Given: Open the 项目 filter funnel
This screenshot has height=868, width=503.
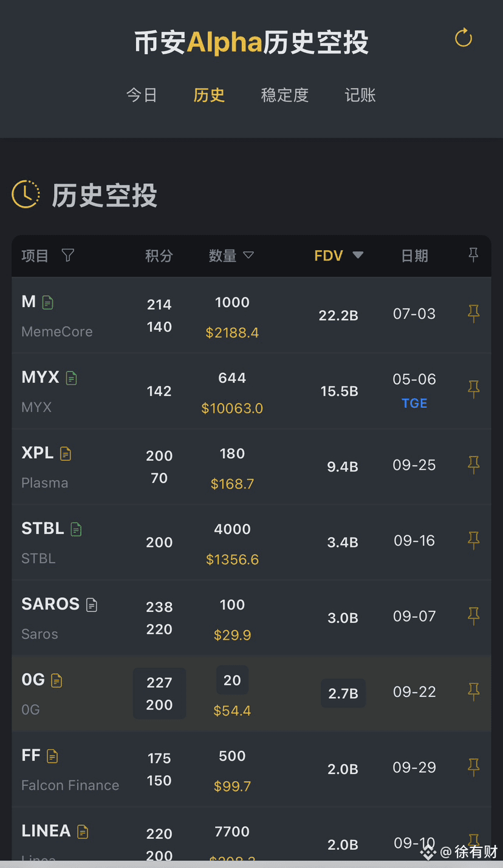Looking at the screenshot, I should 68,256.
